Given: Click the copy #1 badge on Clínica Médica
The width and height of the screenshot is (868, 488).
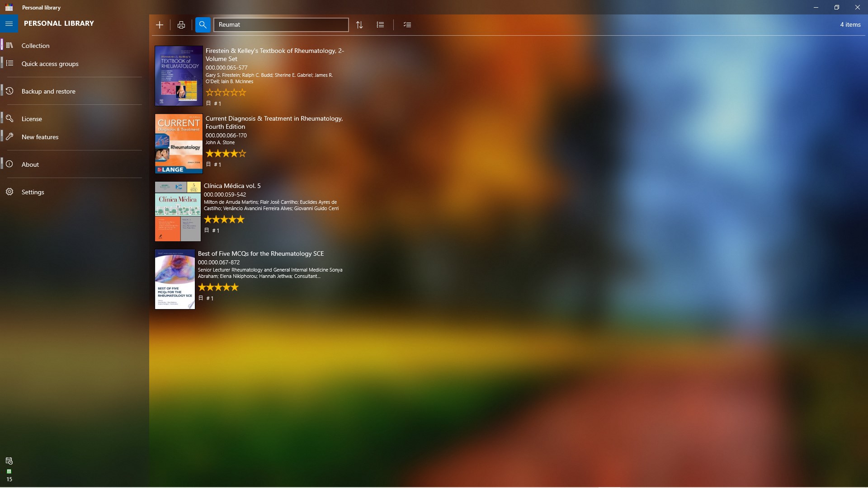Looking at the screenshot, I should point(212,230).
